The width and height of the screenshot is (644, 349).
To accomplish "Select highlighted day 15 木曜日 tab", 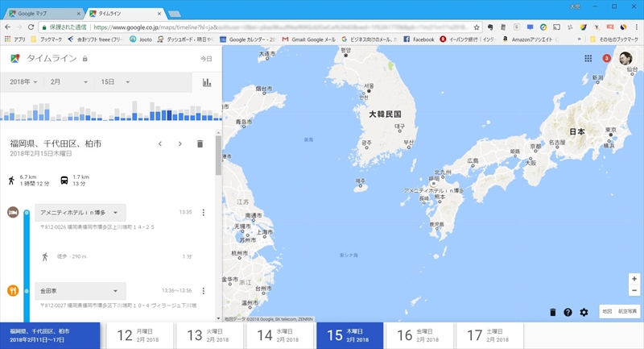I will (x=349, y=336).
